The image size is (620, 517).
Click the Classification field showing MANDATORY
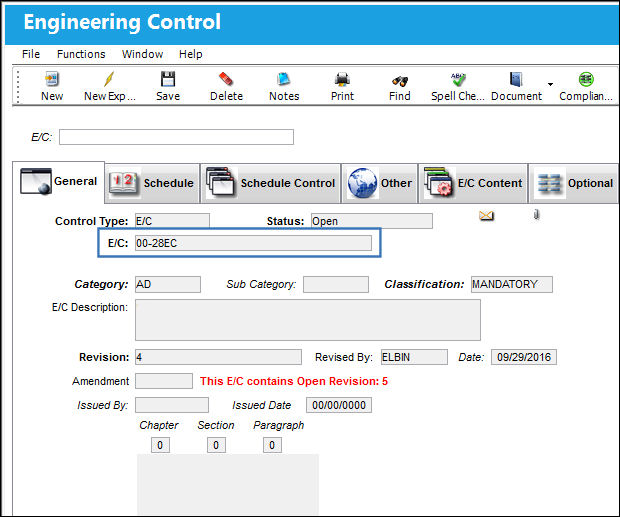click(x=512, y=285)
